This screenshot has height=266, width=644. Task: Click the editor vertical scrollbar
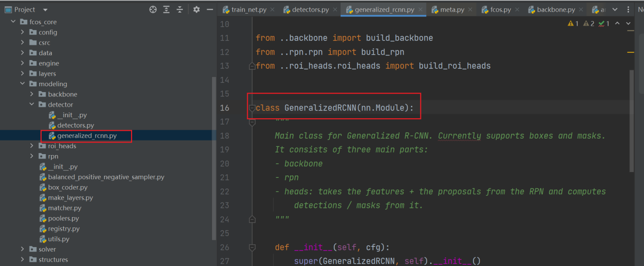[631, 121]
